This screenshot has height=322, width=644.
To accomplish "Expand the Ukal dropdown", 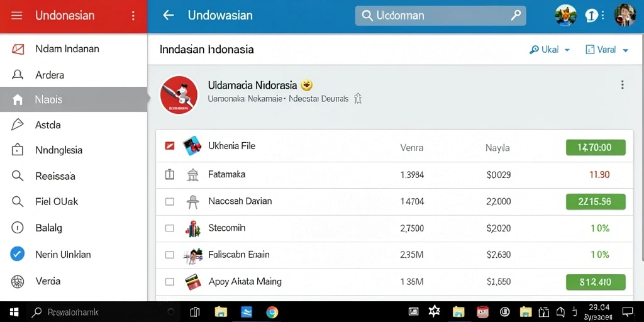I will tap(550, 50).
